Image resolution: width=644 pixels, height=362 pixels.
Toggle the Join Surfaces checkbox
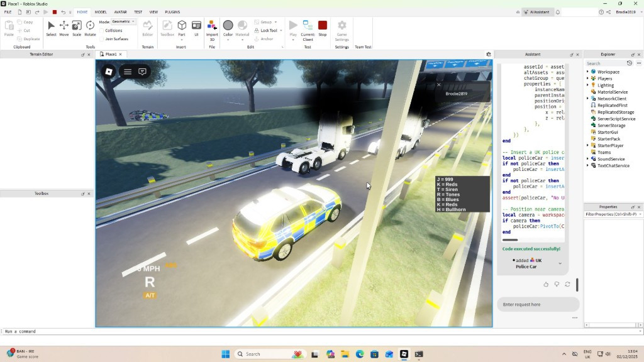102,39
